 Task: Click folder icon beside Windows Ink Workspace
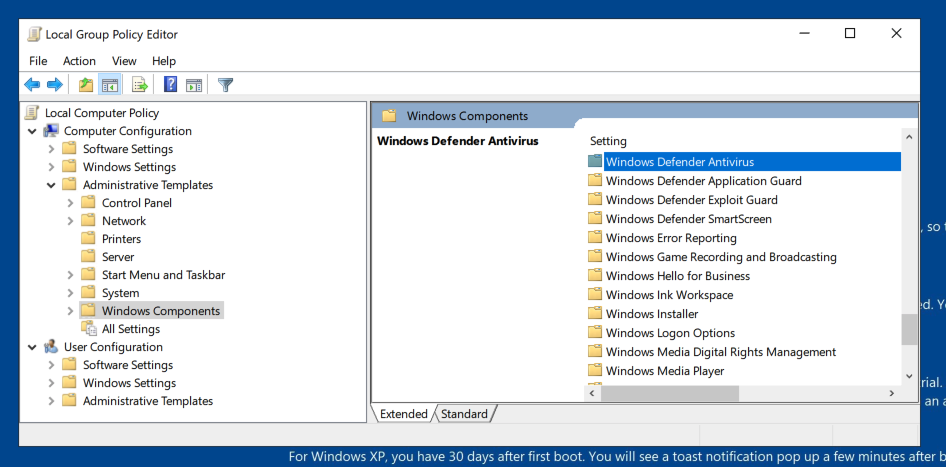[x=595, y=294]
